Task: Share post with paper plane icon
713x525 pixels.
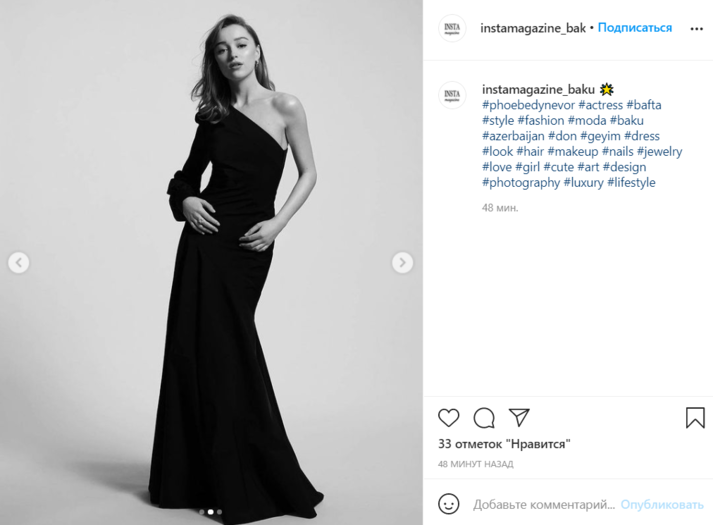Action: [519, 417]
